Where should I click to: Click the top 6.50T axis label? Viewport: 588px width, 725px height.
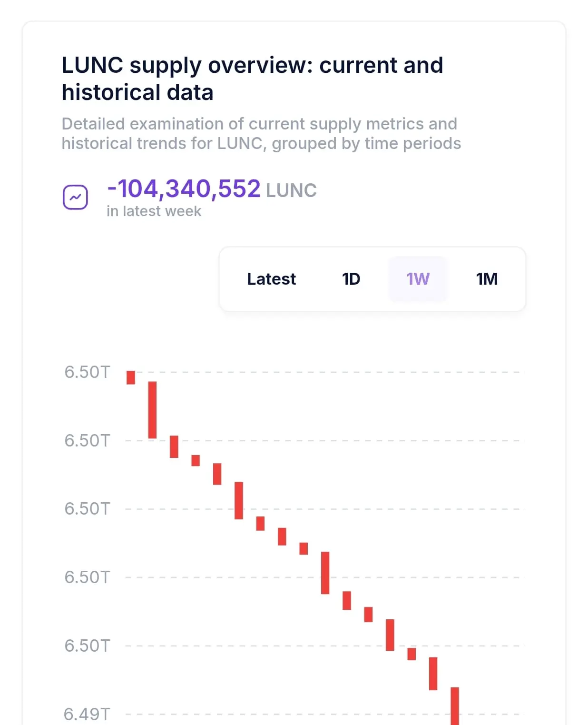(x=87, y=372)
